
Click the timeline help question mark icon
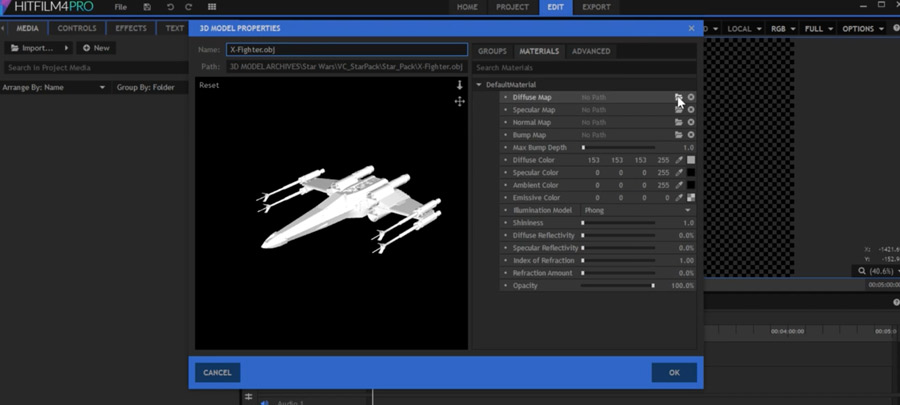point(896,302)
